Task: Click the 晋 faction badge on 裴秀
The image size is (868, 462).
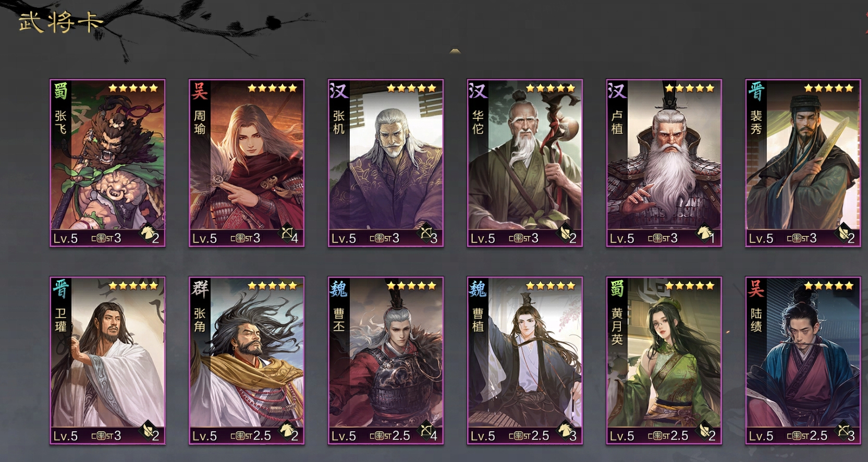Action: 756,90
